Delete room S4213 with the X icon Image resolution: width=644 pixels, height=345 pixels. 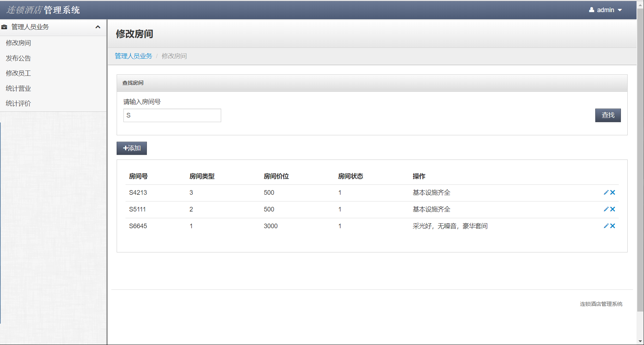click(612, 192)
